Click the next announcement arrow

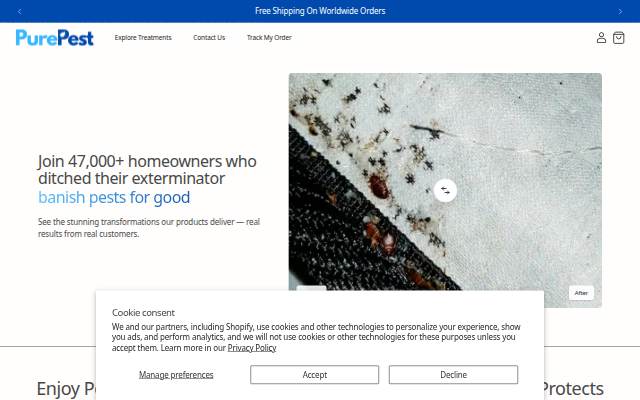click(620, 11)
